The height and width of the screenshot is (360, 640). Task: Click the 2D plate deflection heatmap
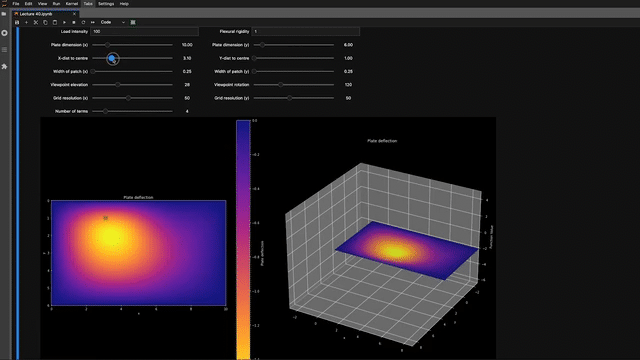pos(138,253)
